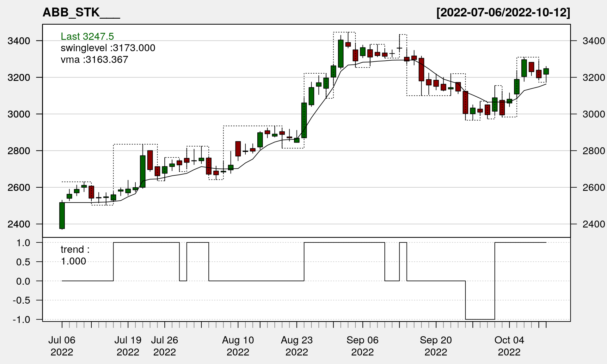Click the Jul 19 2022 axis label

(128, 346)
